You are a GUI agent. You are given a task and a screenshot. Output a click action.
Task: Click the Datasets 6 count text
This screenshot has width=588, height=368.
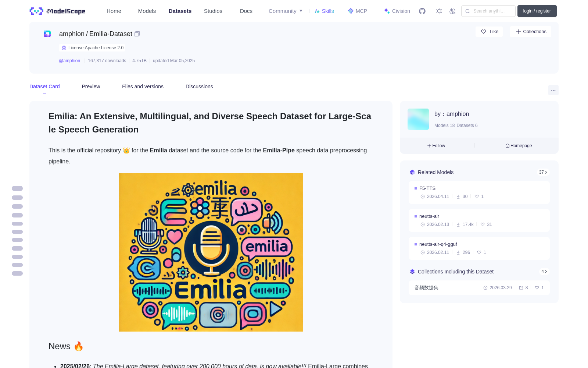click(x=467, y=125)
